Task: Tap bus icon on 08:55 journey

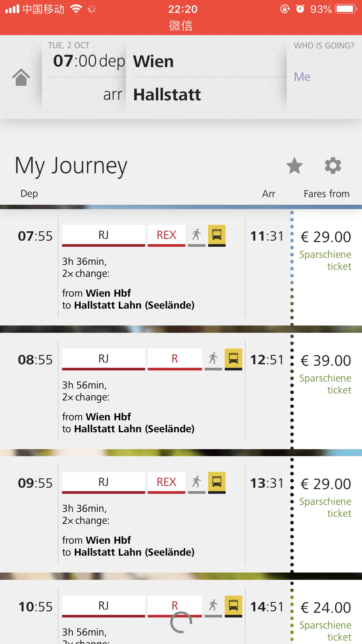Action: coord(233,359)
